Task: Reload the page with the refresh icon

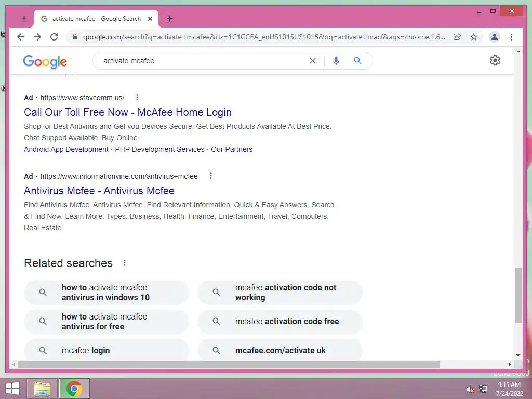Action: [54, 37]
